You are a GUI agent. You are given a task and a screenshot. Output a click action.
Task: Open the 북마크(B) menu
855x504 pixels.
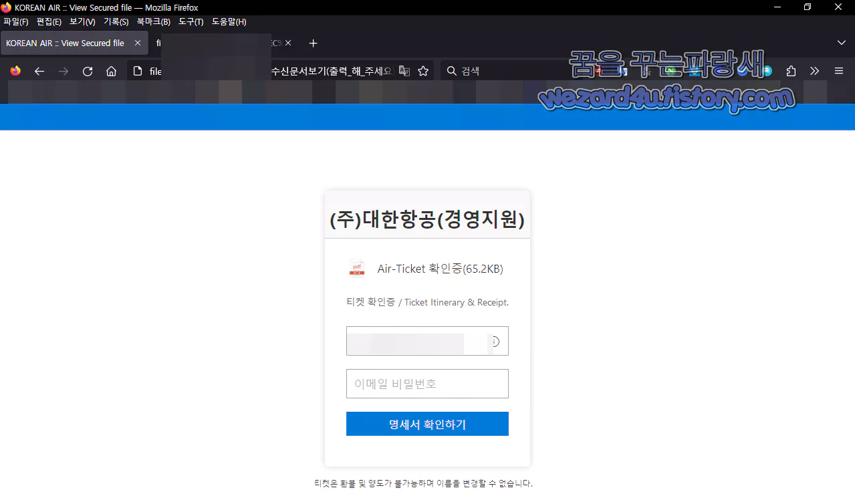coord(154,21)
